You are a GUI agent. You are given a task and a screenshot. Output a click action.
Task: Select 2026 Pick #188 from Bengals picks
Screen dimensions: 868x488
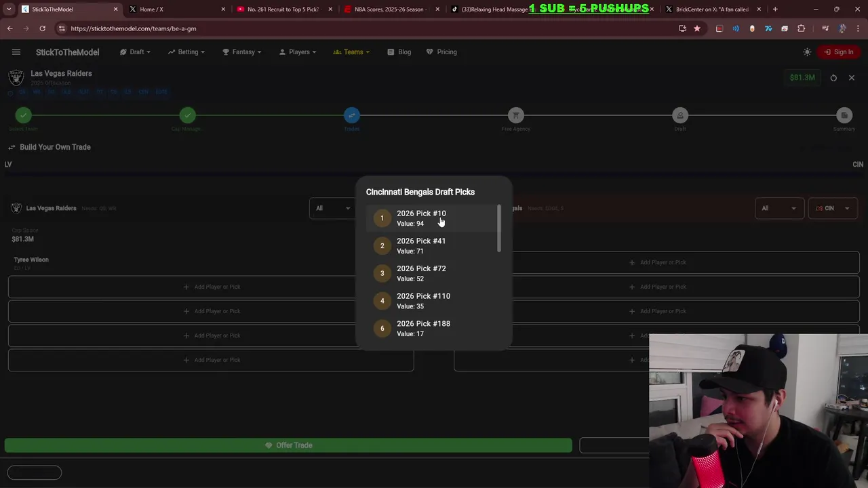coord(433,329)
